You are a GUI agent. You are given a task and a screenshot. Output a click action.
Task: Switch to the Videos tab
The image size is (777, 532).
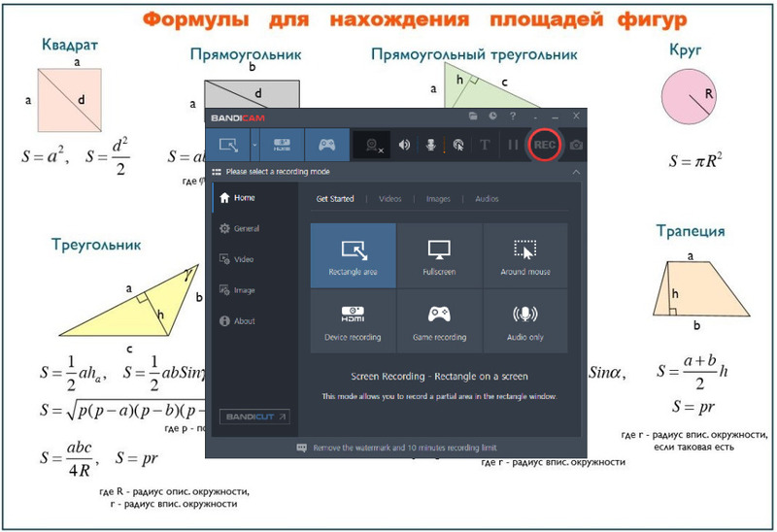390,199
